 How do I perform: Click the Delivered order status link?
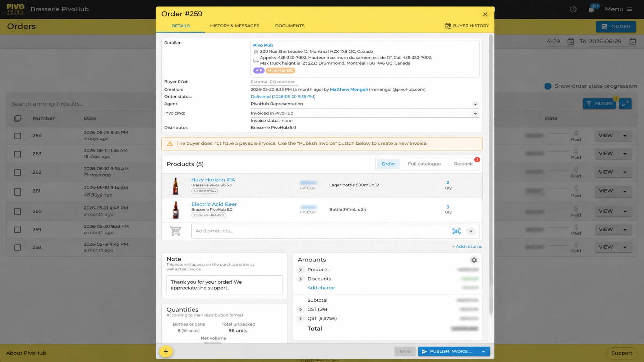click(283, 97)
